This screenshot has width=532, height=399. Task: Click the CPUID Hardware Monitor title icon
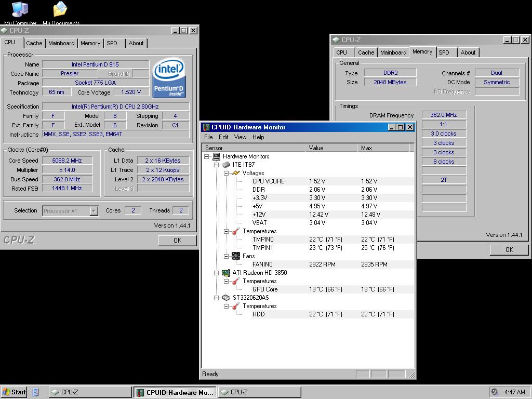click(206, 127)
